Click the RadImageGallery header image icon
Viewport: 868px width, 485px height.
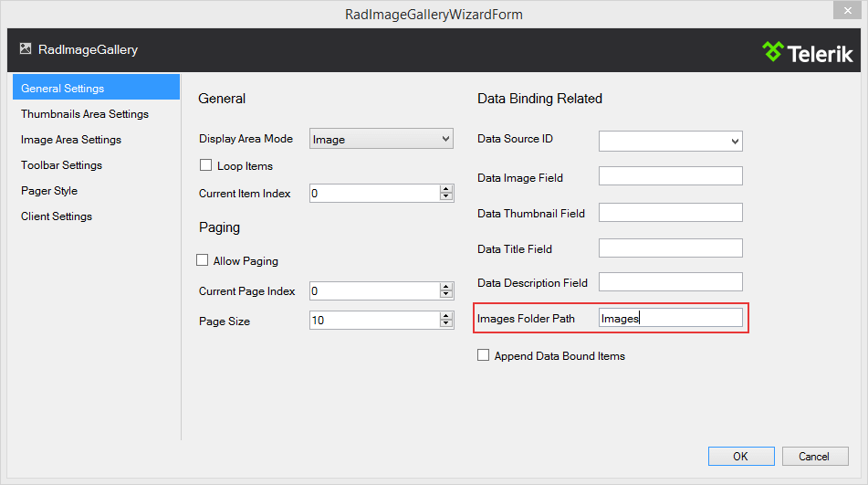coord(26,49)
